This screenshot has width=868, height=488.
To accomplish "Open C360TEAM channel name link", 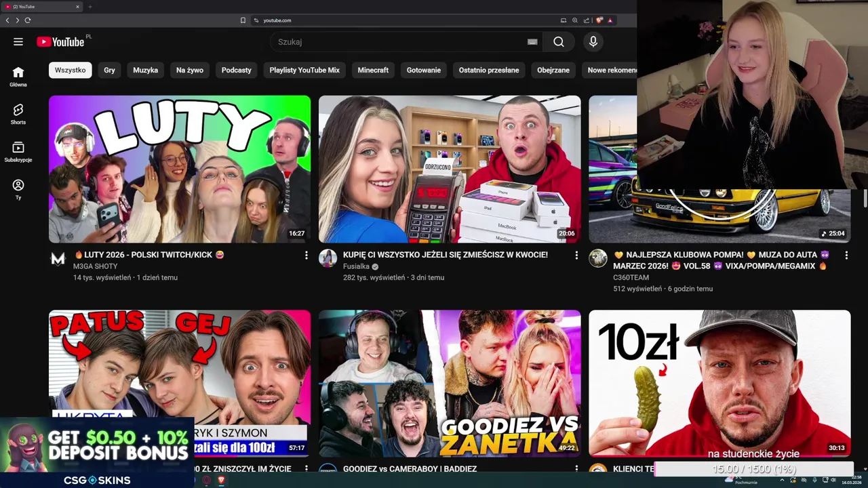I will click(x=631, y=277).
